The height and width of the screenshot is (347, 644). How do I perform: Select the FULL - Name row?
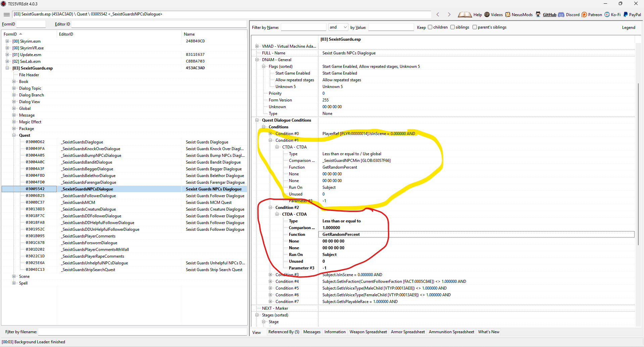pyautogui.click(x=443, y=53)
